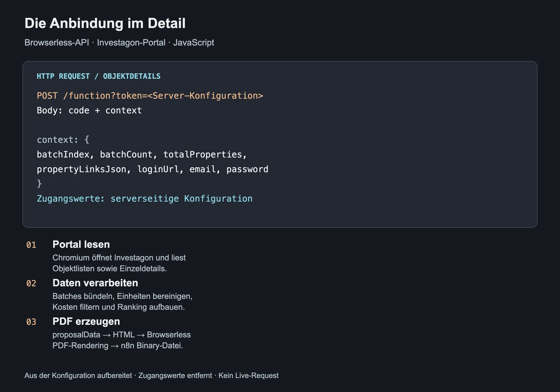Click the line 'propertyLinksJson, loginUrl, email, password'

[153, 169]
